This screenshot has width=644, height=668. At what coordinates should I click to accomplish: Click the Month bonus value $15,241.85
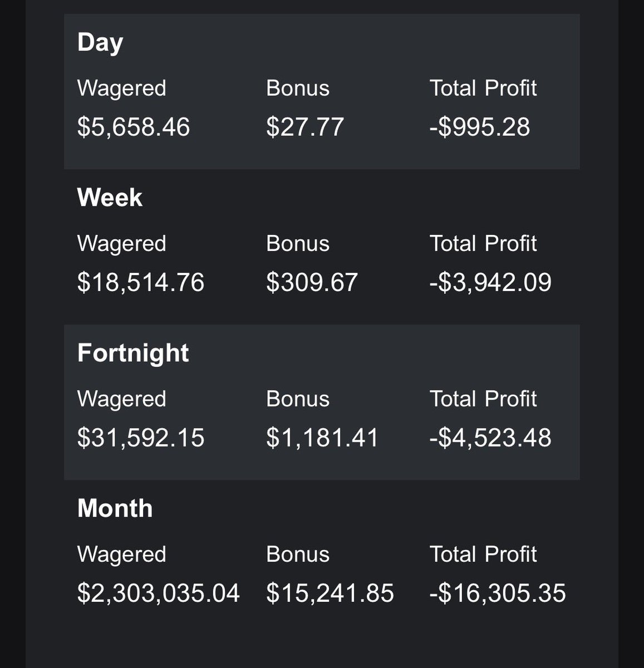330,593
